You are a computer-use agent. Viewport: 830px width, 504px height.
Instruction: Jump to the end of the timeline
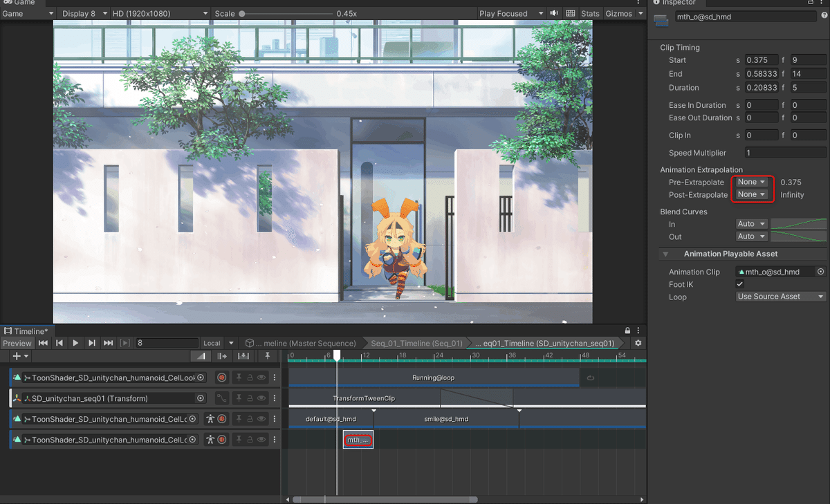coord(108,343)
